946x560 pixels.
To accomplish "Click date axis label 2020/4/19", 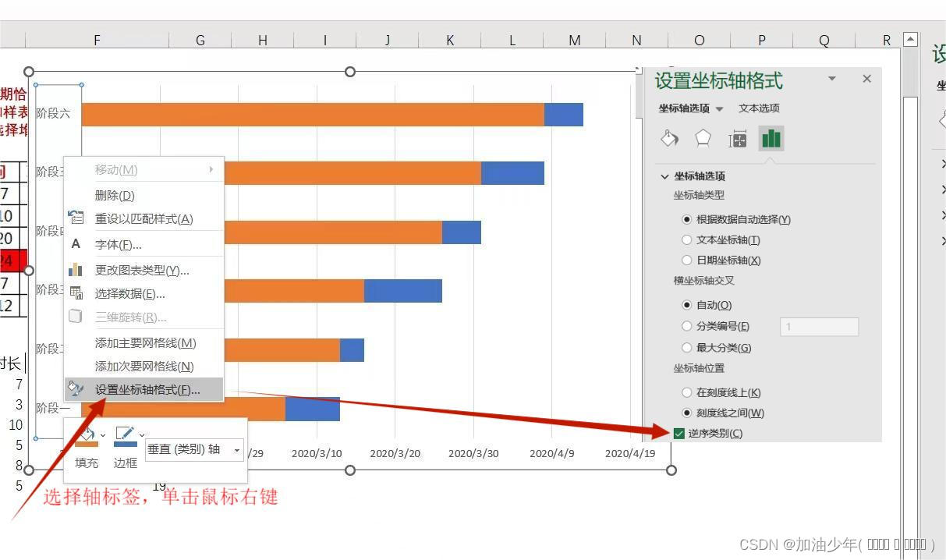I will click(630, 453).
